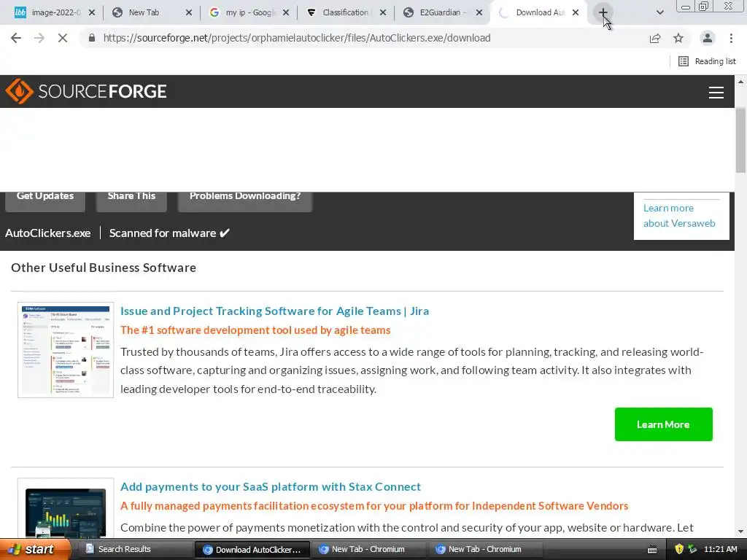This screenshot has height=560, width=747.
Task: Open the Jira issue tracking title link
Action: pyautogui.click(x=274, y=311)
